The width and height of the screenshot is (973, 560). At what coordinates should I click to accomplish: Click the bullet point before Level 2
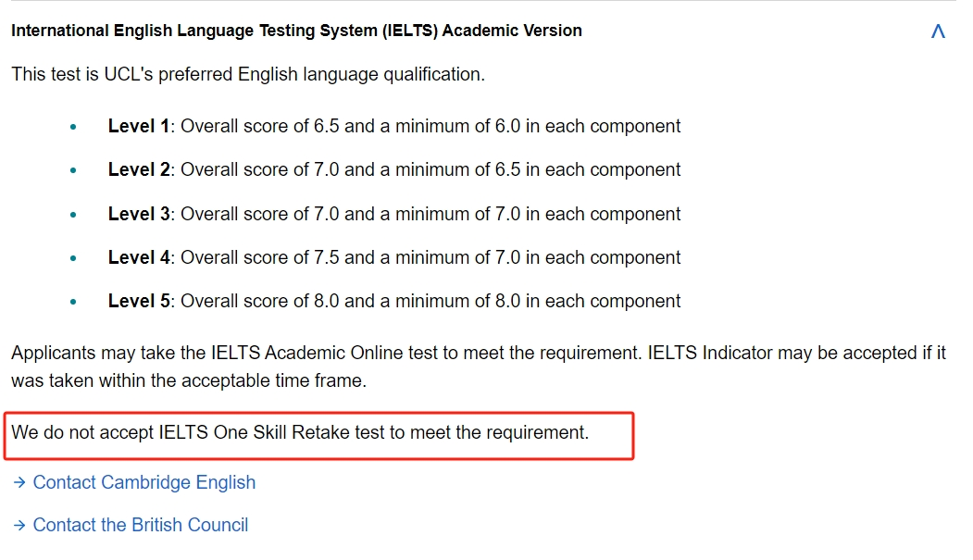(73, 170)
